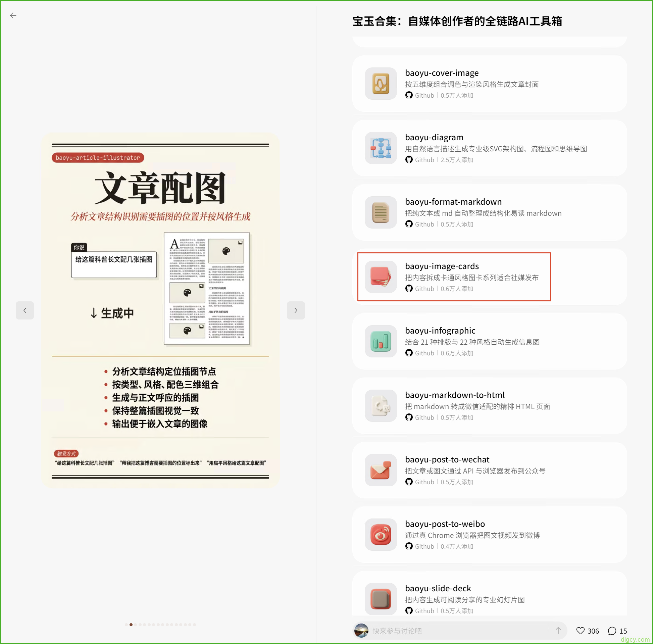This screenshot has height=644, width=653.
Task: Open the baoyu-format-markdown document icon
Action: coord(381,212)
